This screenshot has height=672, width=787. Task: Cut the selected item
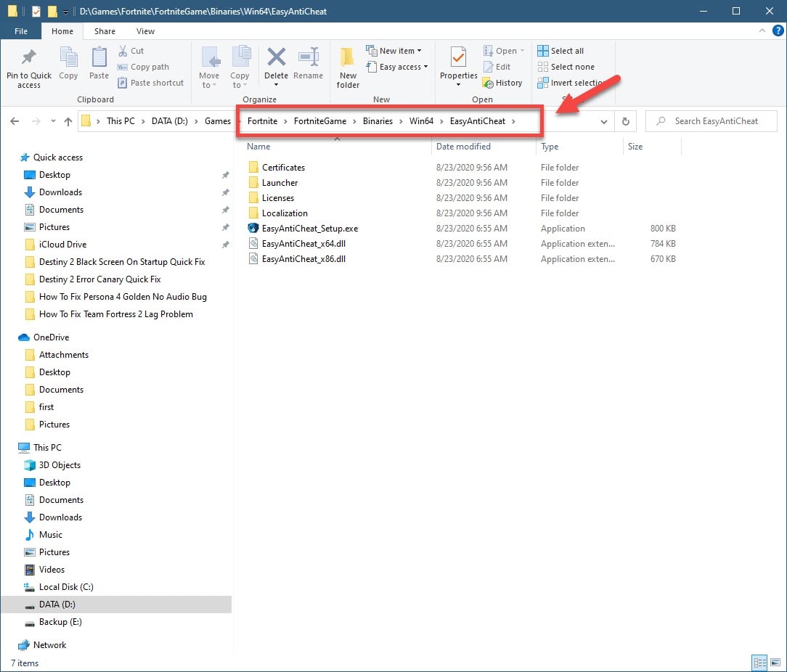[x=131, y=51]
